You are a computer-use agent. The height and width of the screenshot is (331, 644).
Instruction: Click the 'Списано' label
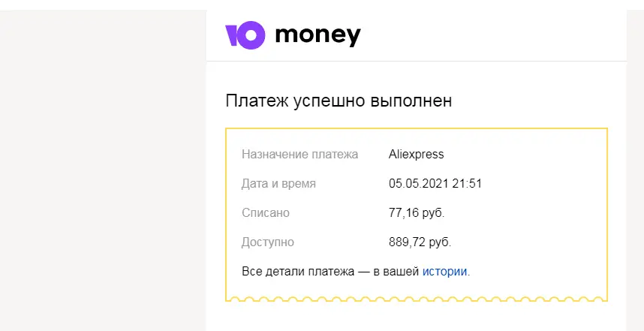coord(265,213)
